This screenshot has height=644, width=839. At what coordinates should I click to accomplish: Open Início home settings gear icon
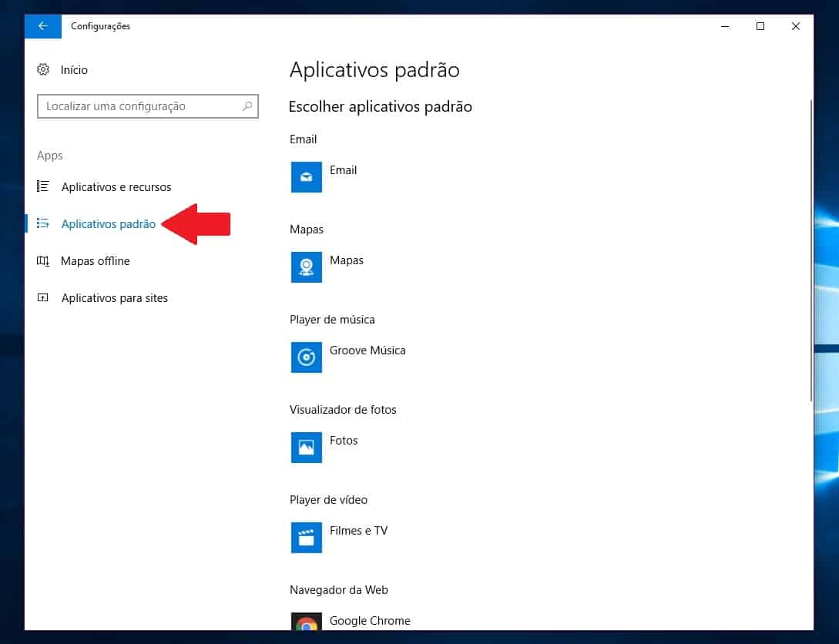pyautogui.click(x=43, y=69)
